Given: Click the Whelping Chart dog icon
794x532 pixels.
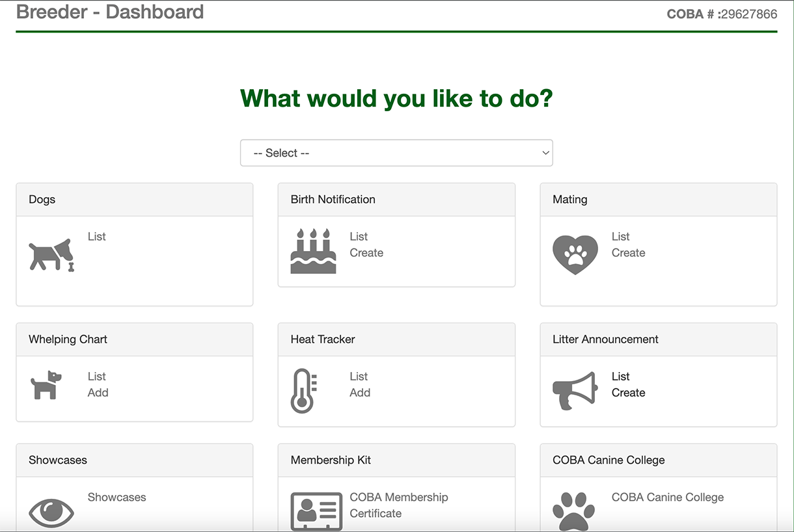Looking at the screenshot, I should click(46, 385).
